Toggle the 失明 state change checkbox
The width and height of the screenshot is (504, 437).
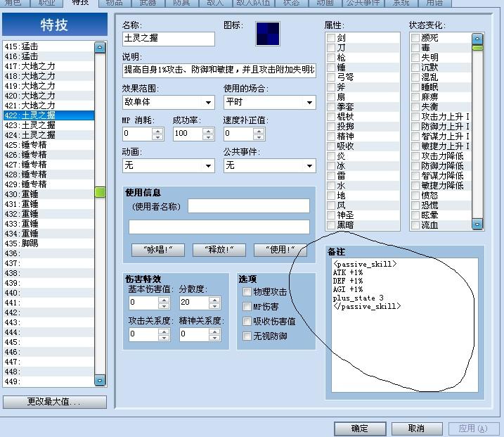pos(415,58)
